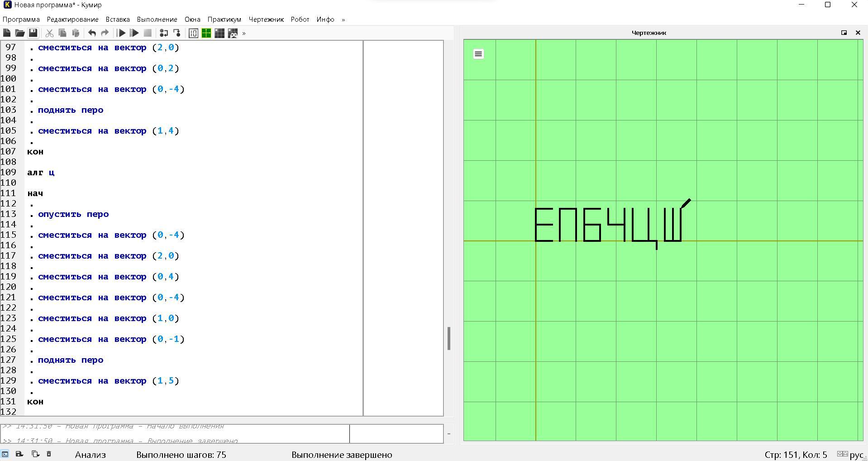The image size is (868, 461).
Task: Click the step-over execution icon
Action: point(164,33)
